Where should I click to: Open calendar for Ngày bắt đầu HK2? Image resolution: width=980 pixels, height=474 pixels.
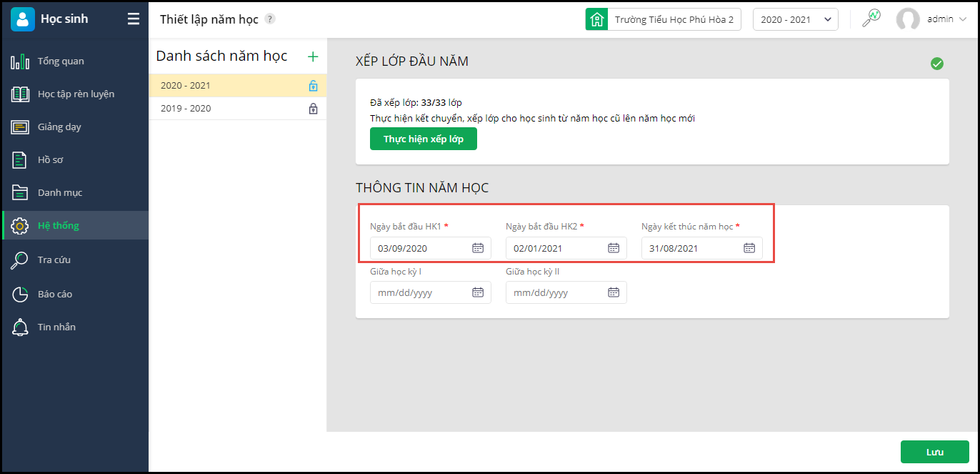click(x=614, y=248)
